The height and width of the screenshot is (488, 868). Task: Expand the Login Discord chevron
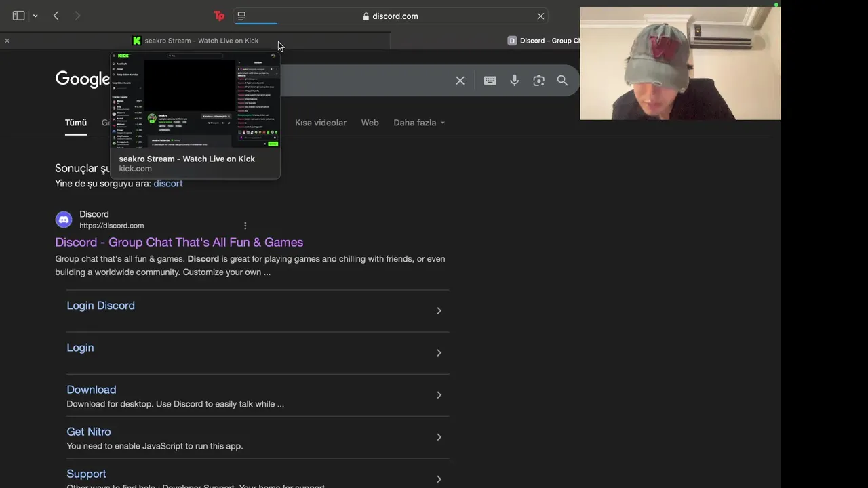(x=439, y=310)
